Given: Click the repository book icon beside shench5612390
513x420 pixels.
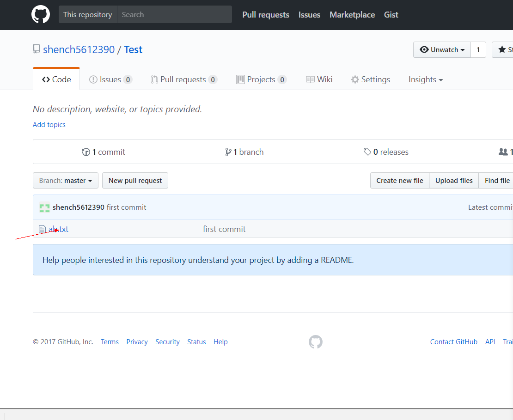Looking at the screenshot, I should pos(37,49).
